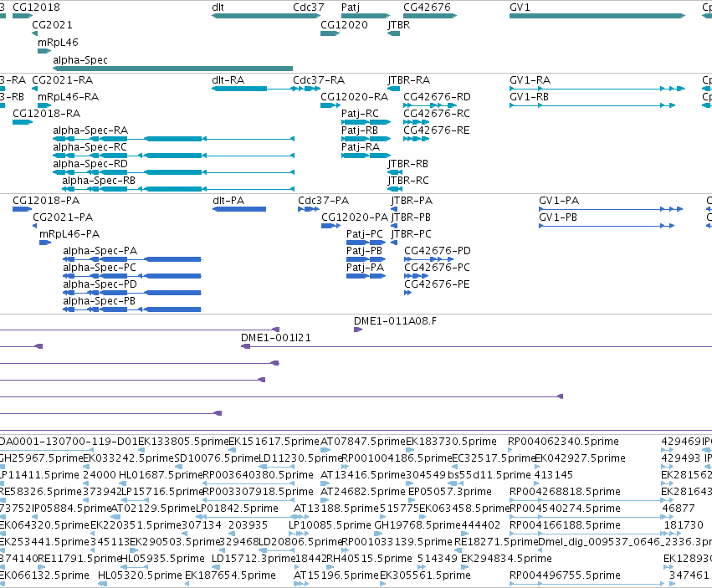Select transcript Cdc37-RA
Image resolution: width=712 pixels, height=588 pixels.
pos(318,80)
